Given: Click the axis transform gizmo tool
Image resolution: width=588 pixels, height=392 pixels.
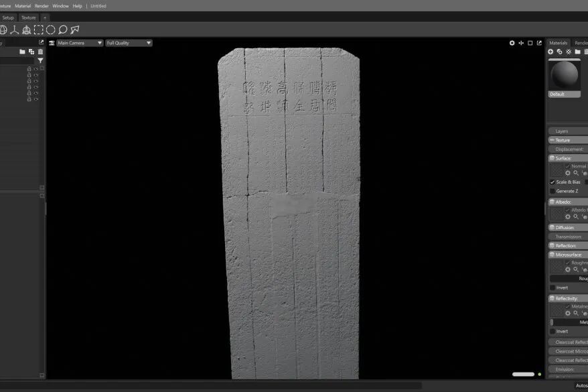Looking at the screenshot, I should tap(14, 29).
